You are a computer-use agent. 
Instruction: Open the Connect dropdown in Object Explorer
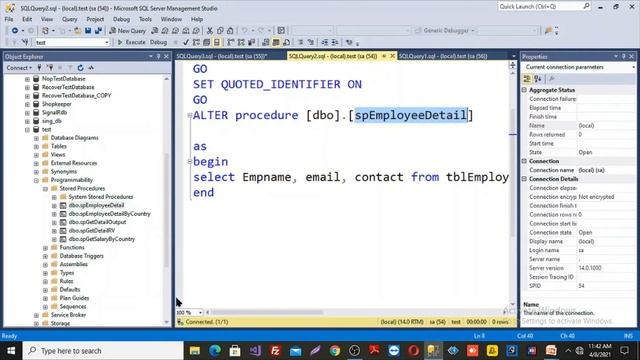pyautogui.click(x=19, y=68)
